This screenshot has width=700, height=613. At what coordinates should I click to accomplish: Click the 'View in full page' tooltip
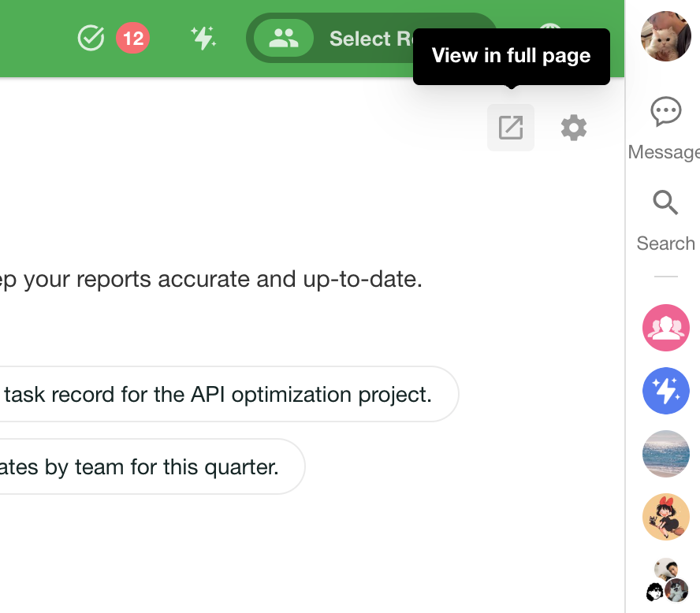point(511,56)
